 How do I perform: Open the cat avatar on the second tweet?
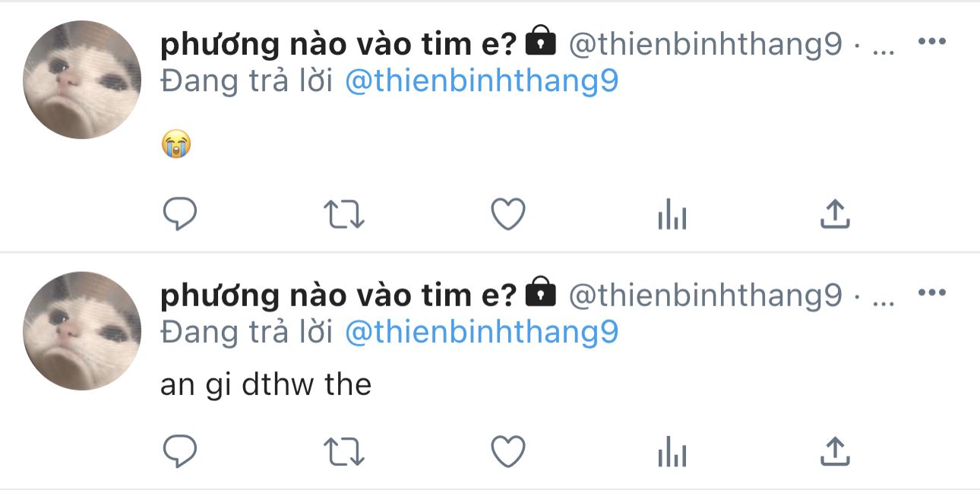click(82, 331)
